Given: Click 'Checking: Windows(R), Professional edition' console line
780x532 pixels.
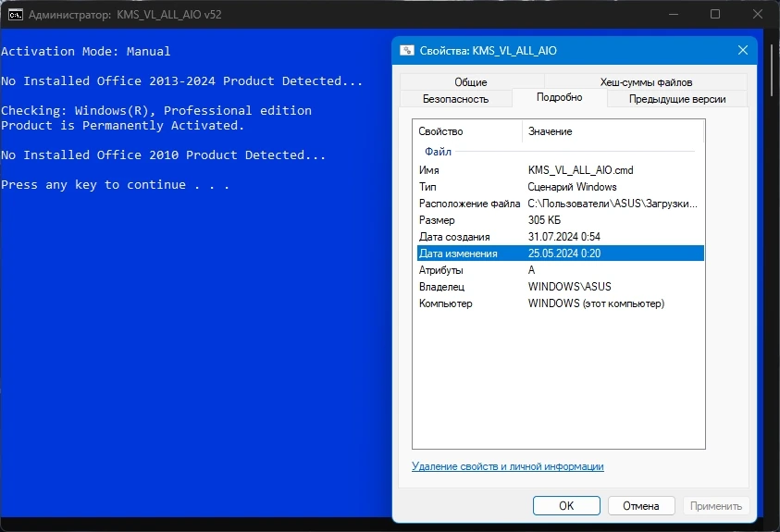Looking at the screenshot, I should [156, 110].
